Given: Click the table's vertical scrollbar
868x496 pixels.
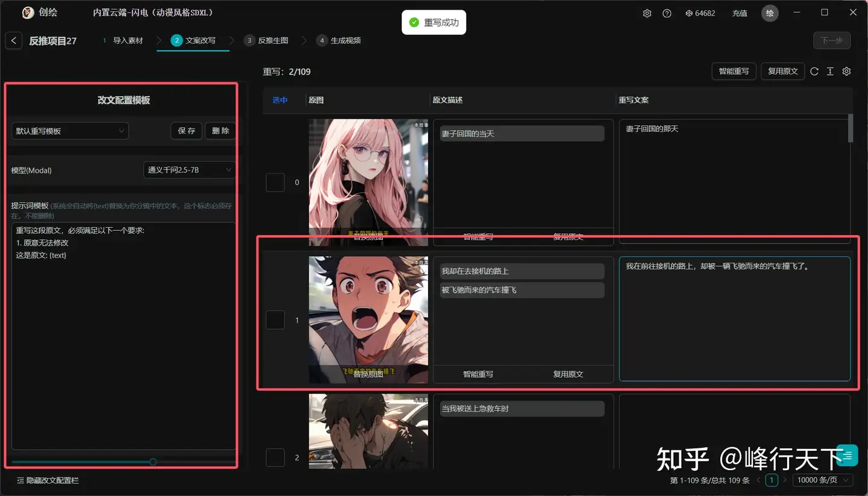Looking at the screenshot, I should [851, 128].
